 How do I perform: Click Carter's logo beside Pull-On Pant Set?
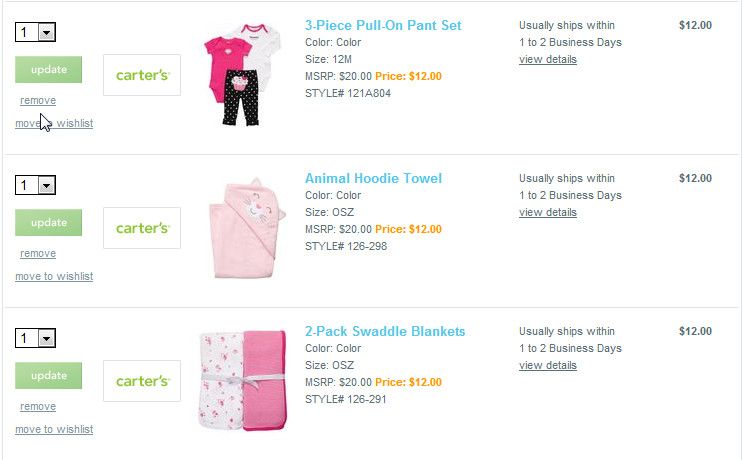pos(142,75)
